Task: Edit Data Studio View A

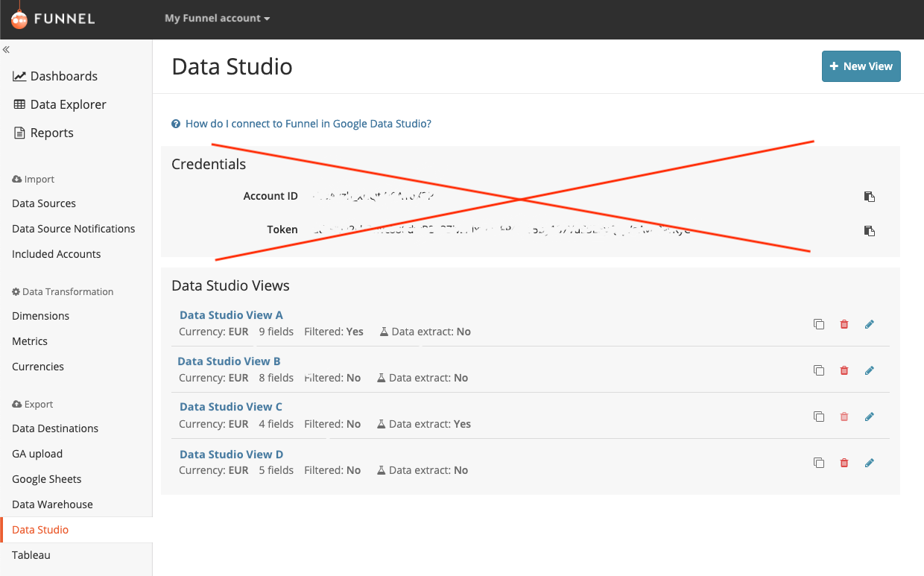Action: coord(869,324)
